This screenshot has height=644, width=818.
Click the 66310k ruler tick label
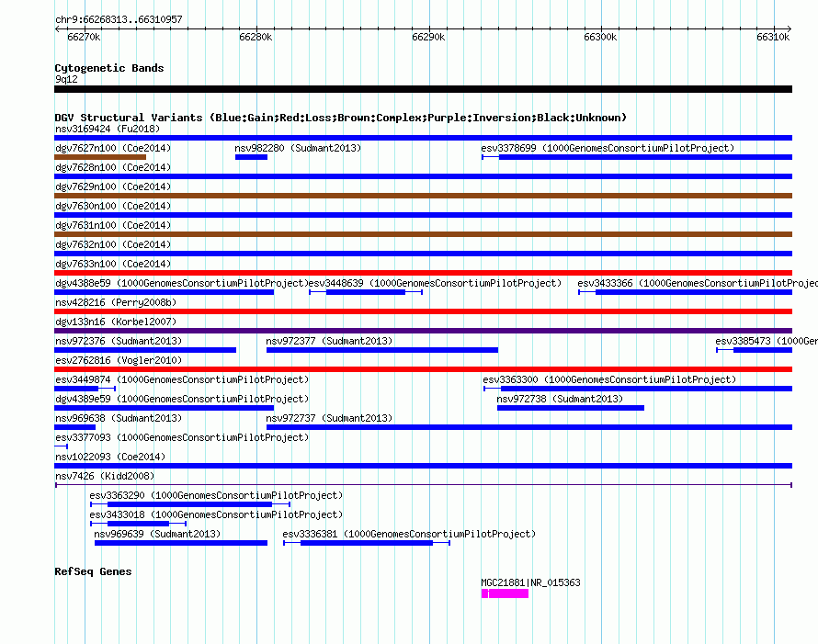point(773,37)
